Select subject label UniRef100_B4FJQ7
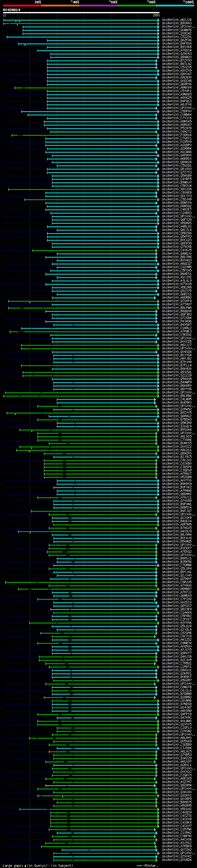 [x=177, y=511]
